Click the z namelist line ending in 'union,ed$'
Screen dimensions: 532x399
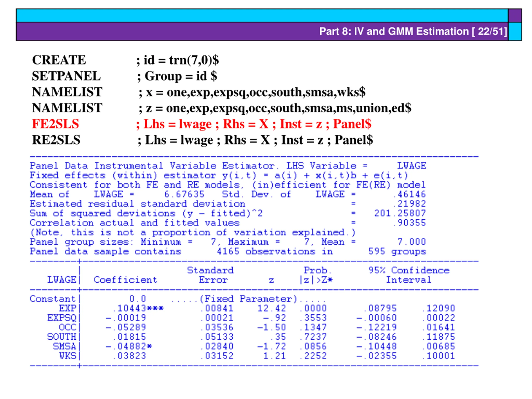(275, 108)
